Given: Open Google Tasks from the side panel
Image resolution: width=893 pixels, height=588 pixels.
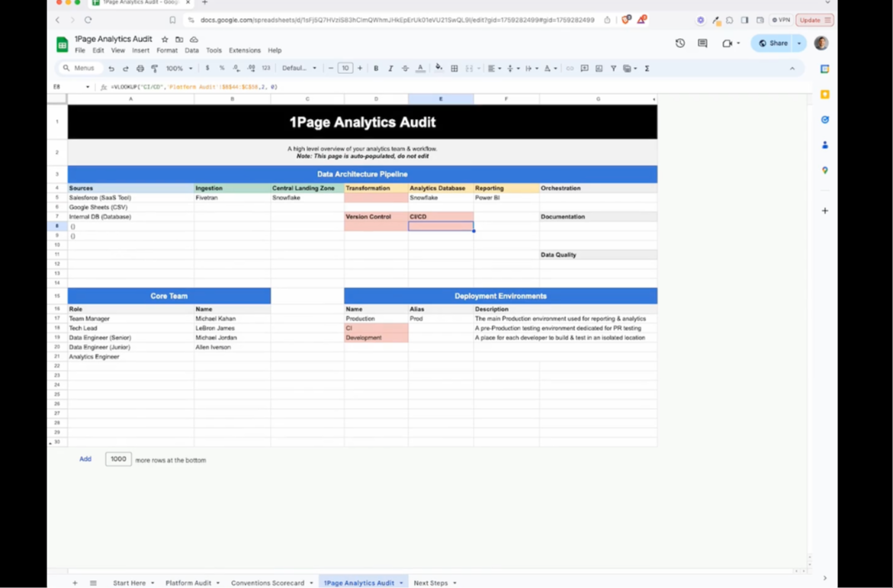Looking at the screenshot, I should tap(824, 119).
